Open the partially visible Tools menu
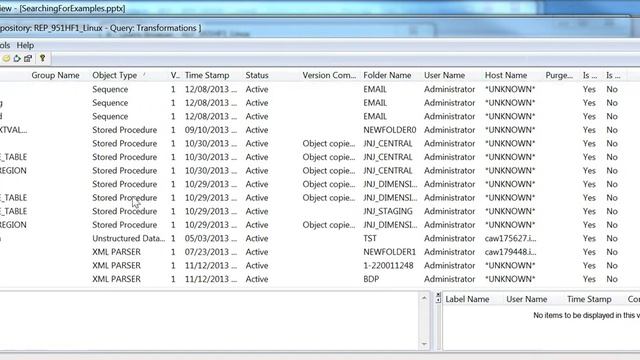Viewport: 640px width, 360px height. pyautogui.click(x=5, y=45)
